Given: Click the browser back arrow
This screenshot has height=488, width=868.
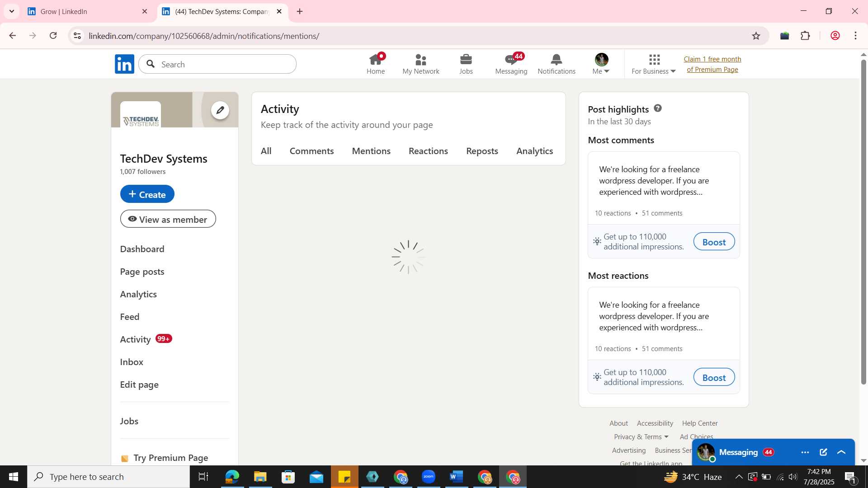Looking at the screenshot, I should (x=13, y=36).
